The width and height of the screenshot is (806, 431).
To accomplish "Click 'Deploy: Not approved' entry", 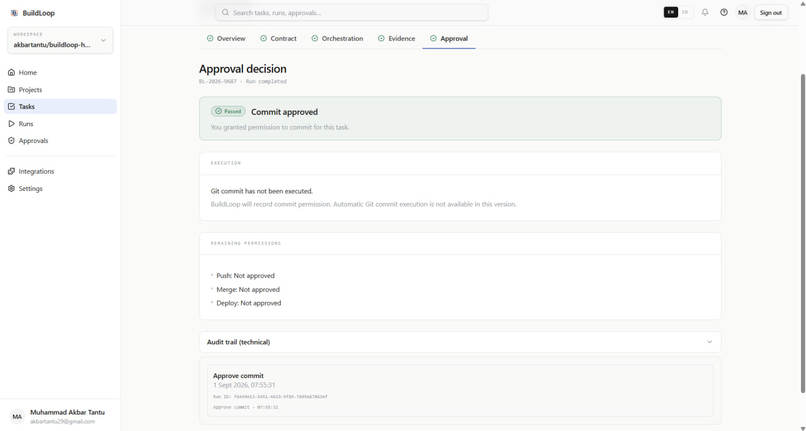I will pos(249,303).
